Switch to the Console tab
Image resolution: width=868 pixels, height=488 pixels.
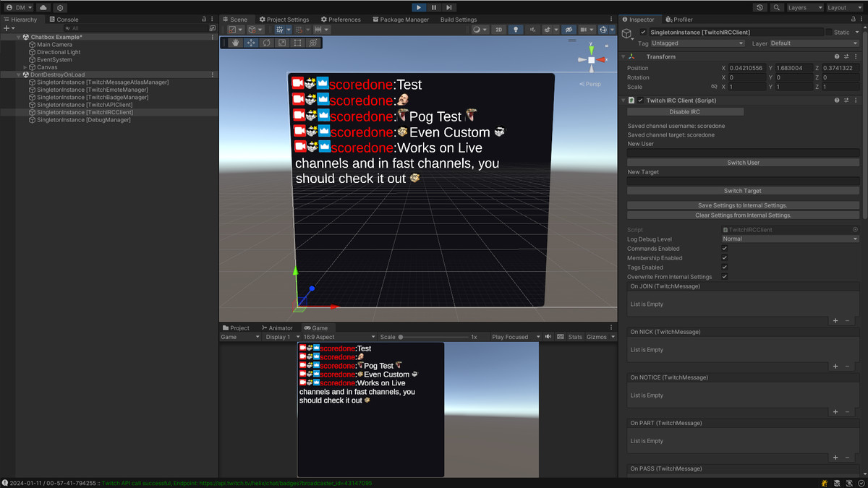click(64, 20)
